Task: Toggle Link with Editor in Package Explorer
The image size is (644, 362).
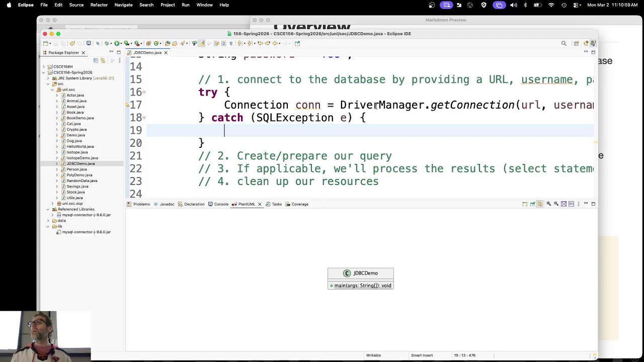Action: point(103,60)
